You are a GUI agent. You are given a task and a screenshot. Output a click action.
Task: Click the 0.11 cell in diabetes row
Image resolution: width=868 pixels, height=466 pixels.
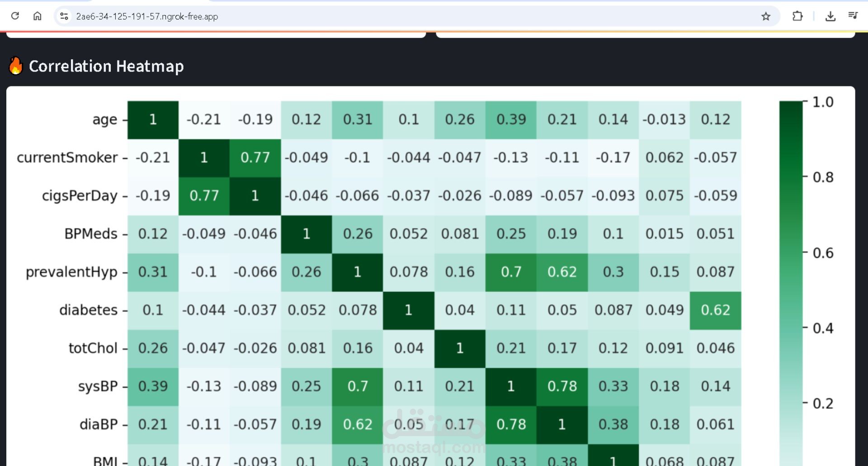[x=511, y=310]
